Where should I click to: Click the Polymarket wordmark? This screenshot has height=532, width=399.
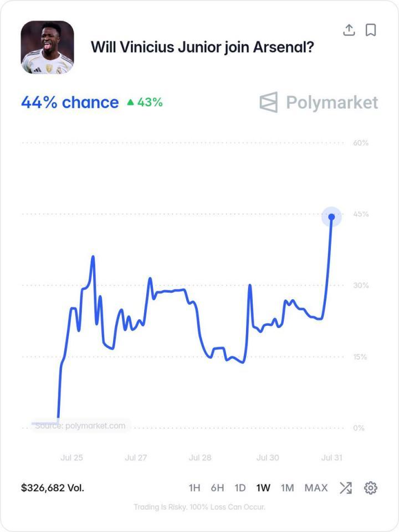click(x=332, y=103)
